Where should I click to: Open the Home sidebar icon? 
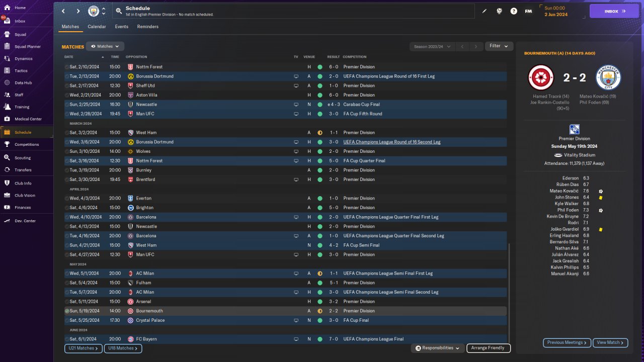(7, 8)
